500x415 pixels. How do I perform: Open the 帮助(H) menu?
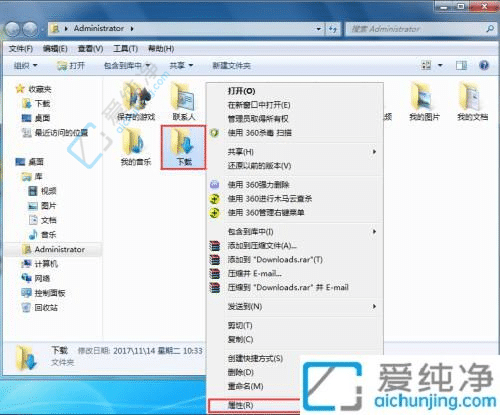(x=161, y=49)
